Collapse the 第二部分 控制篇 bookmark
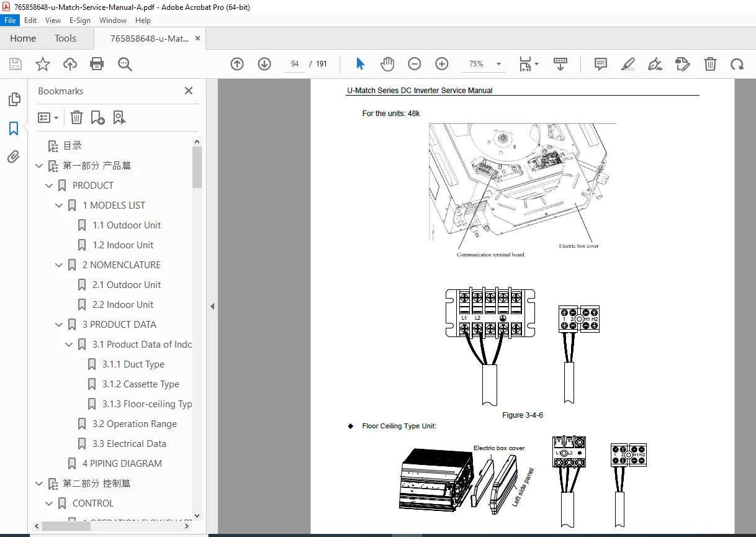The image size is (756, 537). coord(39,484)
